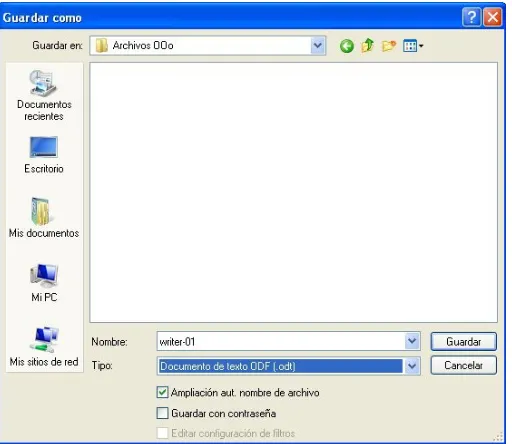The width and height of the screenshot is (512, 444).
Task: Create a new folder
Action: click(389, 46)
